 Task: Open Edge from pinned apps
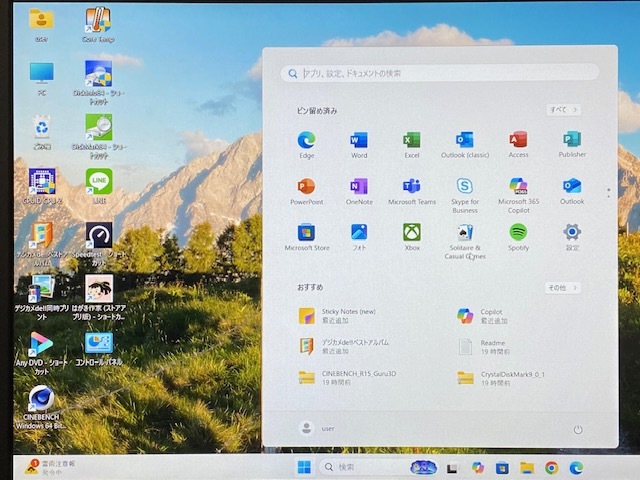point(307,145)
